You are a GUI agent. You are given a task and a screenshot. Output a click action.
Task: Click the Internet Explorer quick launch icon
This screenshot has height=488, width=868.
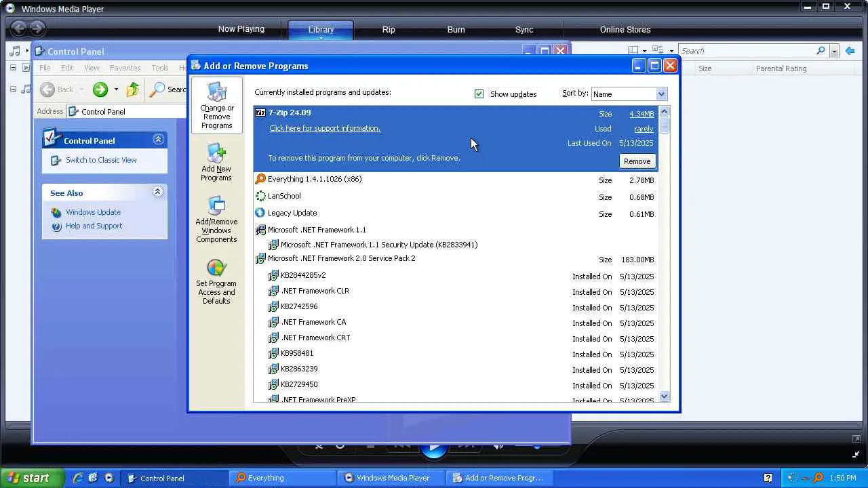78,478
